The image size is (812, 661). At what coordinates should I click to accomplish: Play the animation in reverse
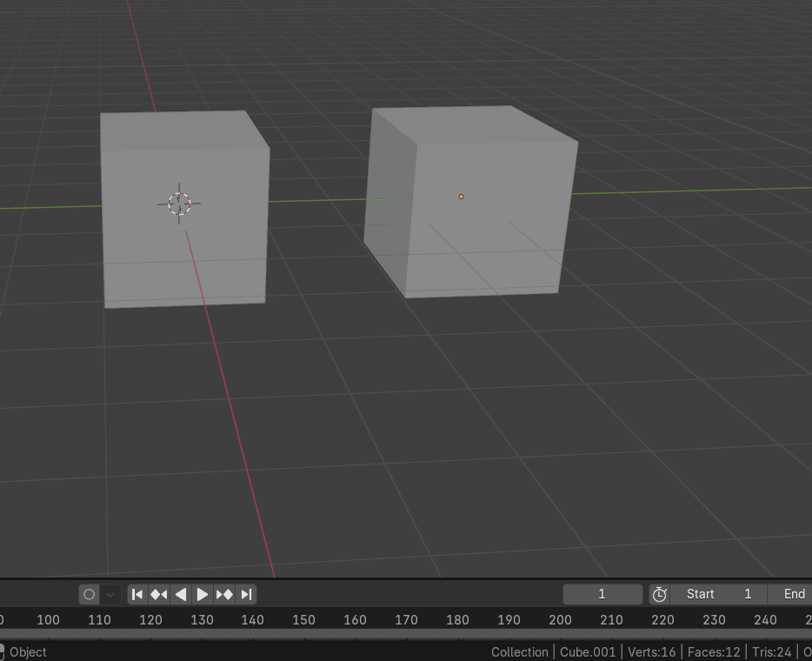point(181,594)
